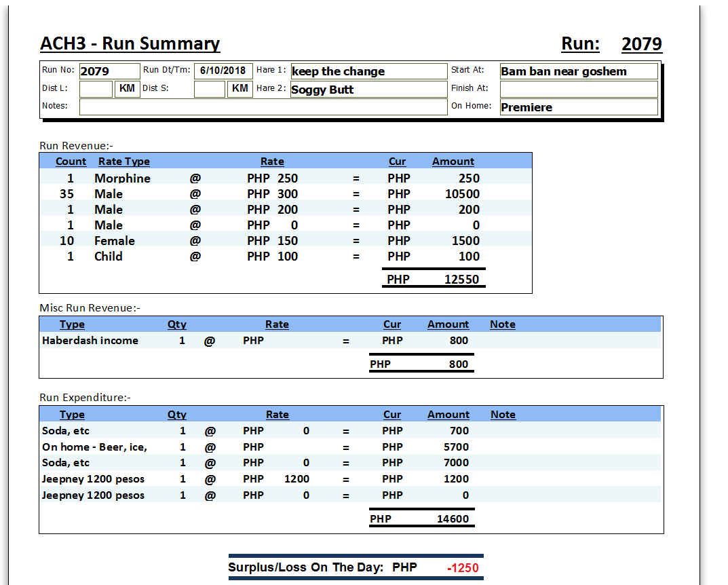Select the Morphine rate type row
This screenshot has height=585, width=728.
coord(122,178)
